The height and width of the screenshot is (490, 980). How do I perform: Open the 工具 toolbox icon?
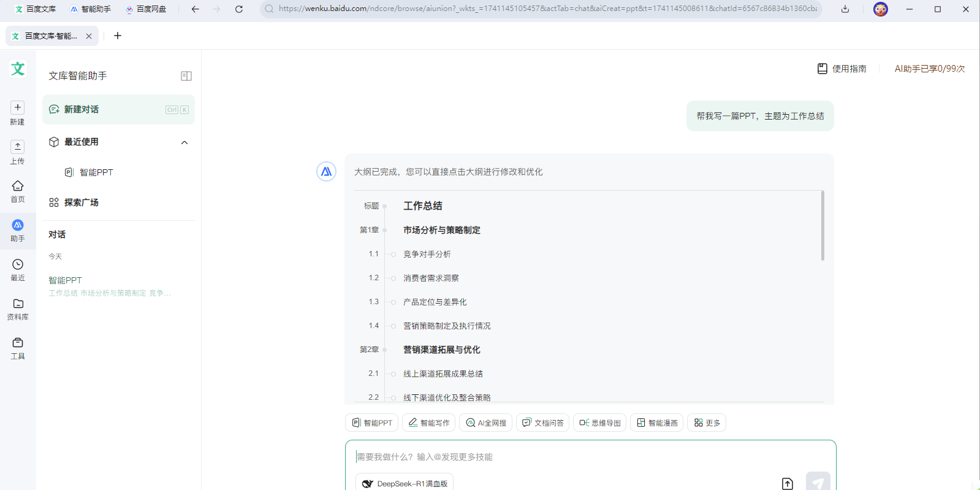[x=18, y=343]
